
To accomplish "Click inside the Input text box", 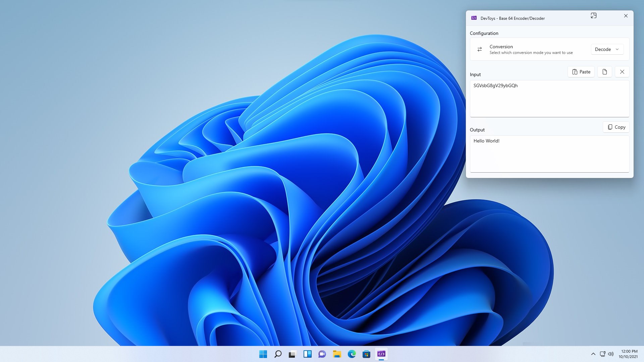I will click(x=549, y=99).
